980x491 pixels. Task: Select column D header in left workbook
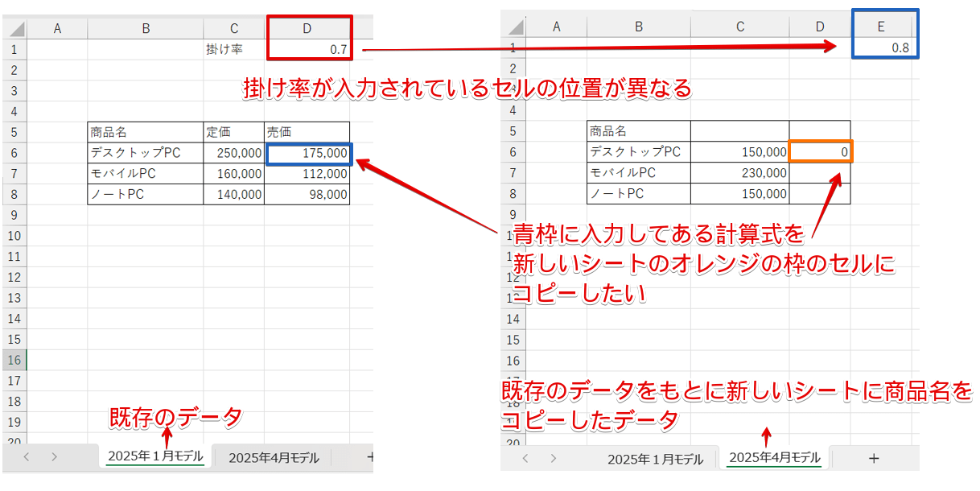[x=307, y=29]
